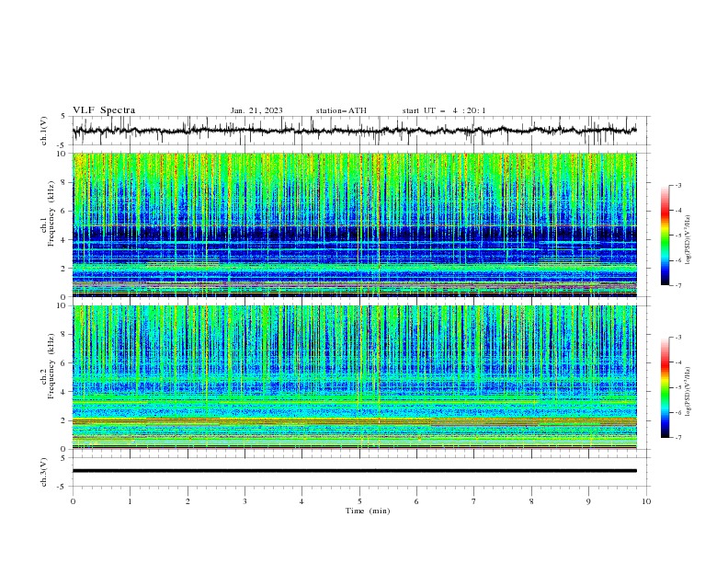Click the time axis tick label '8'
This screenshot has width=728, height=563.
(x=531, y=501)
